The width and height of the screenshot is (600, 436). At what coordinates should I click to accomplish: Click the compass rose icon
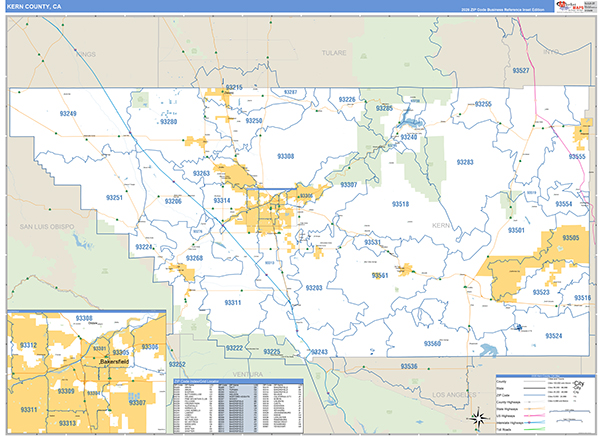coord(479,418)
